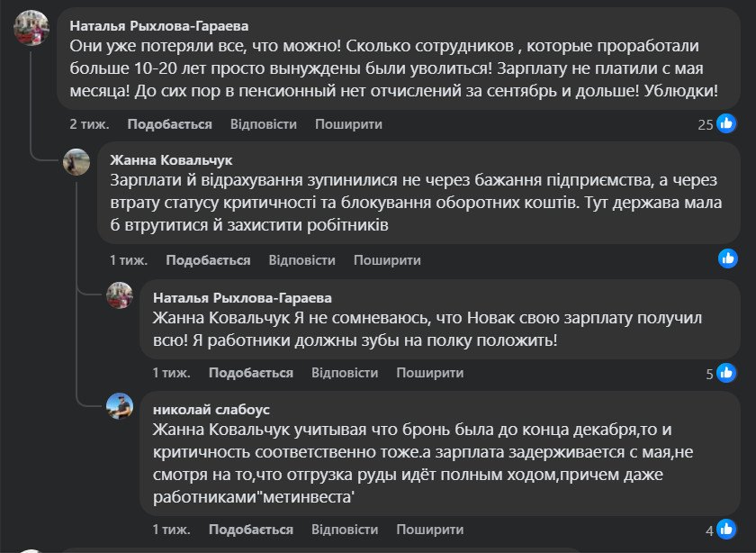This screenshot has width=756, height=553.
Task: Click like reaction icon with 4 count
Action: click(727, 530)
